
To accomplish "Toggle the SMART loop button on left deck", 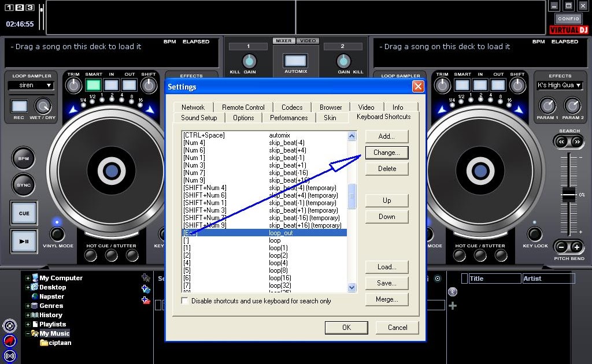I will tap(92, 84).
